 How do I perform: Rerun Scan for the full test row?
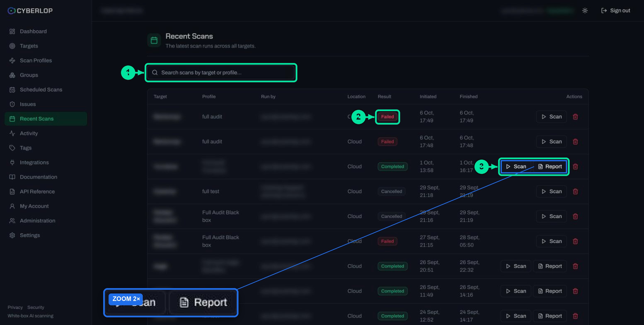click(551, 191)
